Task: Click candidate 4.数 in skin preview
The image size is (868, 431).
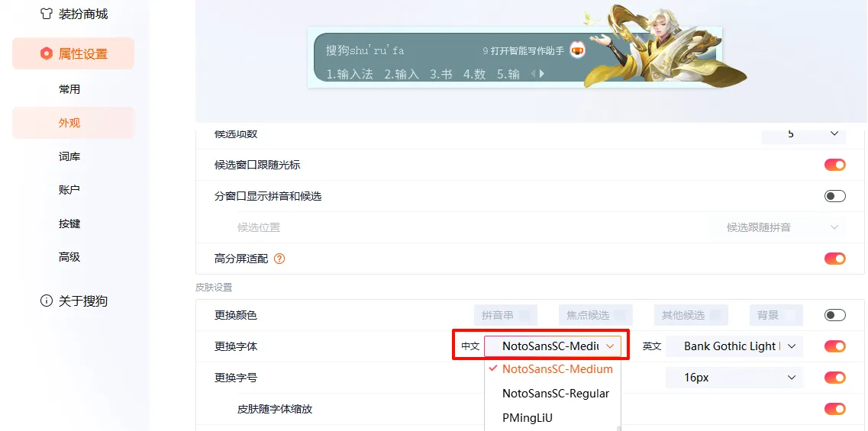Action: [475, 74]
